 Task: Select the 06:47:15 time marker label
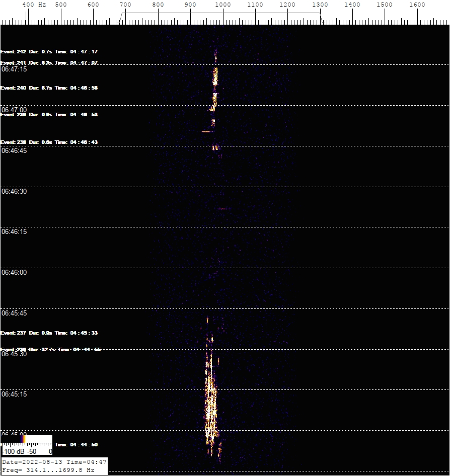pos(14,69)
